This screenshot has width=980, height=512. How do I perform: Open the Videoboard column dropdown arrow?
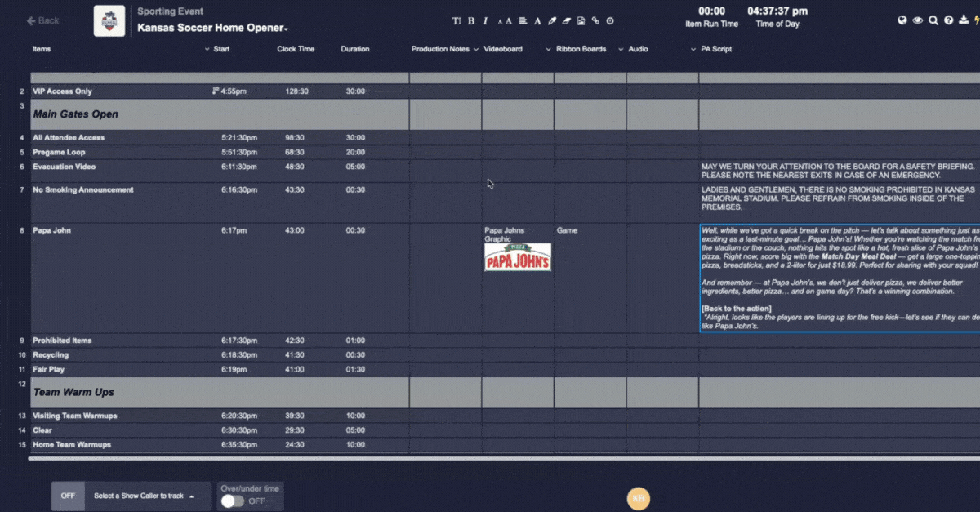point(548,50)
